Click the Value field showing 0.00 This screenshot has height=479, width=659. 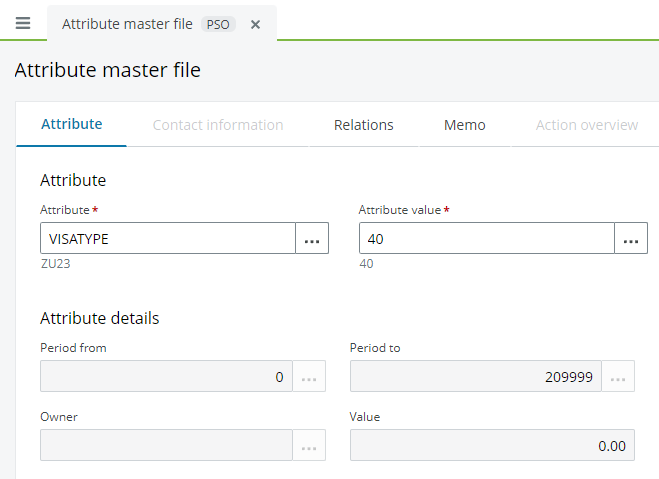click(x=492, y=446)
